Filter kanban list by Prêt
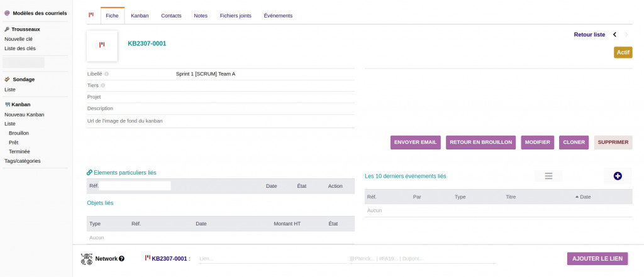 coord(14,143)
